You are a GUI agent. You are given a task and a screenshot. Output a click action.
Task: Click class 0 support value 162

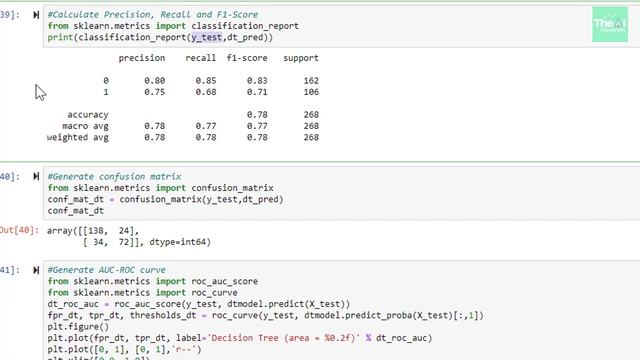point(311,81)
